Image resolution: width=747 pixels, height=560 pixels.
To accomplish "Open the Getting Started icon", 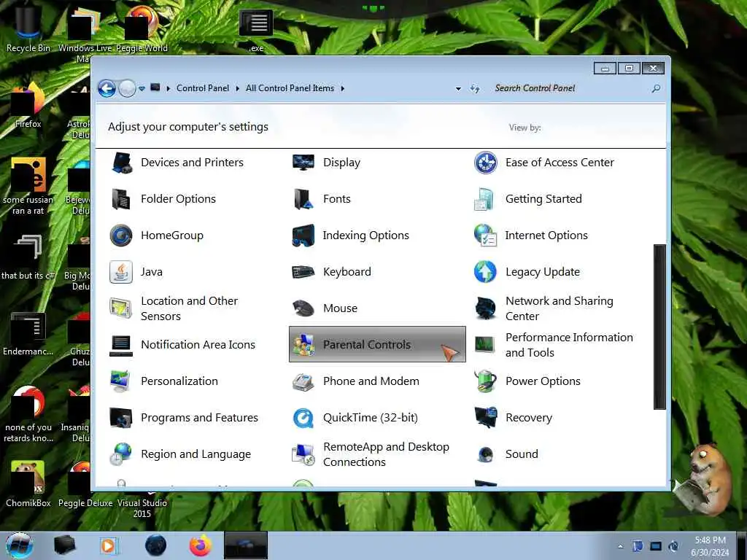I will coord(484,199).
